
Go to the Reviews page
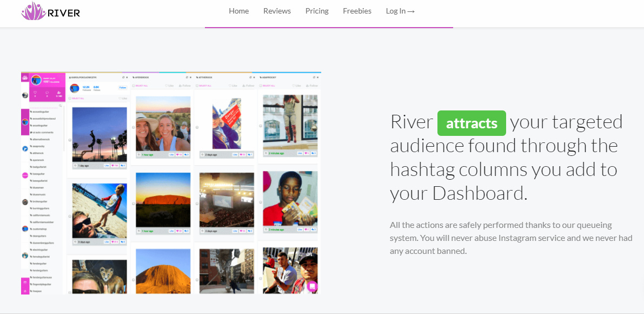click(x=277, y=11)
